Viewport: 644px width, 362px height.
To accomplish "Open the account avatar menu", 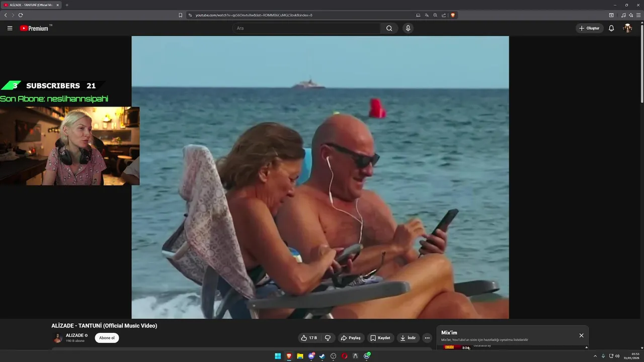I will coord(627,28).
